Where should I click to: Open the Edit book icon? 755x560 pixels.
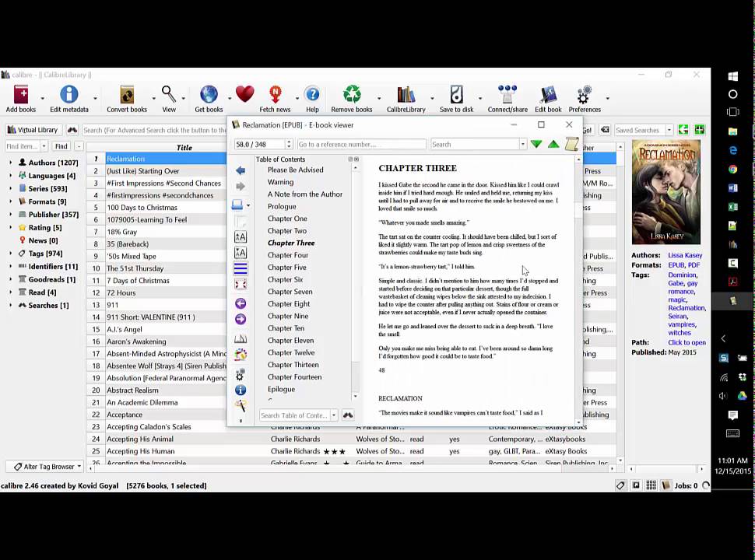548,94
